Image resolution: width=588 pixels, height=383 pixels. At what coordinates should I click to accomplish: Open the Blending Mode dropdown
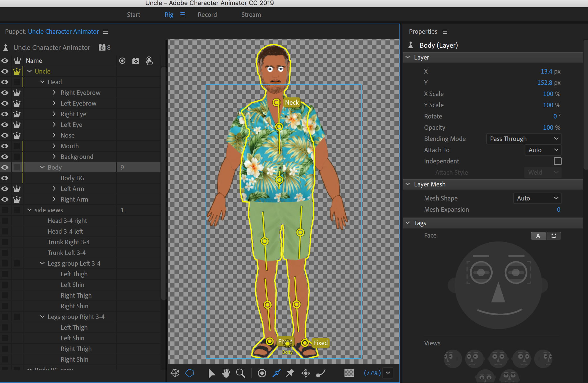pyautogui.click(x=523, y=139)
